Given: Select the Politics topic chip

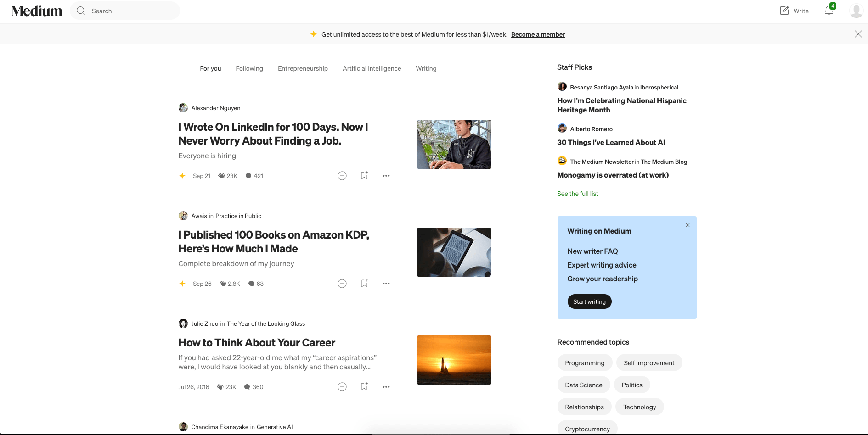Looking at the screenshot, I should click(632, 385).
